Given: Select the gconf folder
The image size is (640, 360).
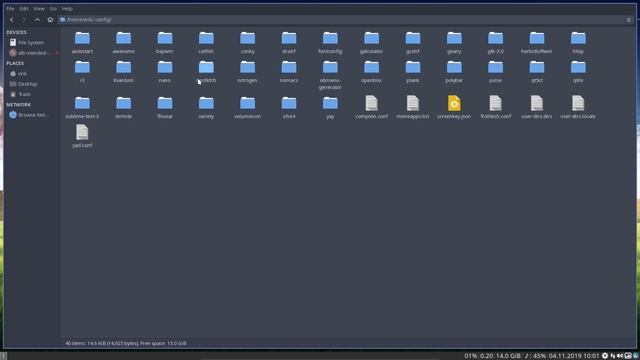Looking at the screenshot, I should 413,42.
